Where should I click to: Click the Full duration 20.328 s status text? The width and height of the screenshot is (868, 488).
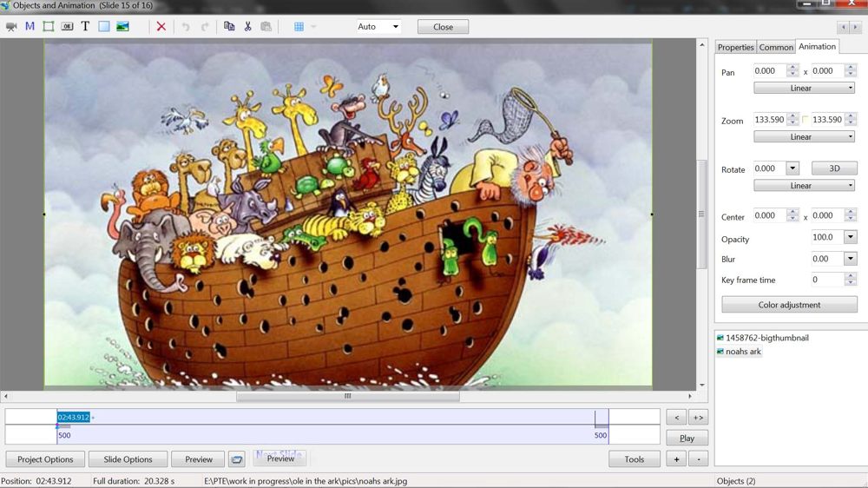click(x=134, y=481)
